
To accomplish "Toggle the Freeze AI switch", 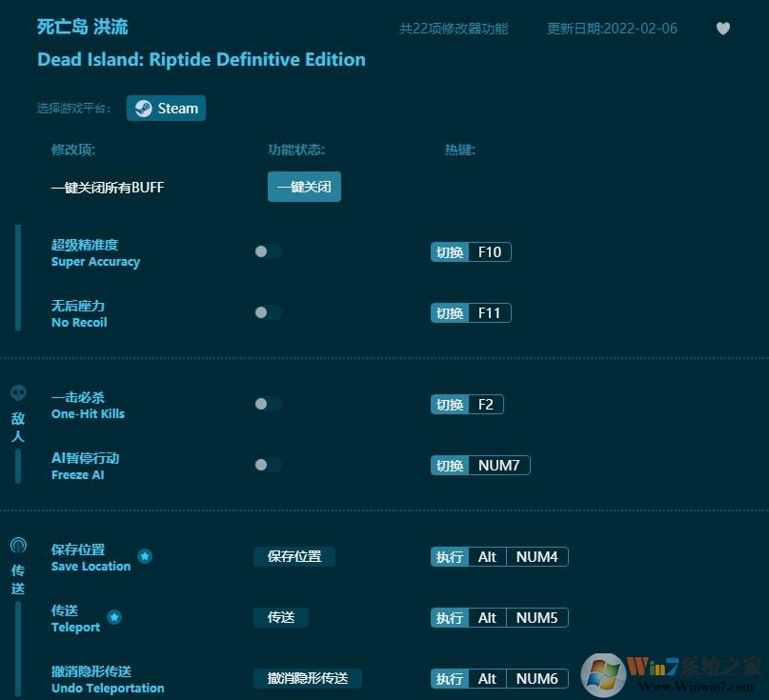I will coord(268,465).
